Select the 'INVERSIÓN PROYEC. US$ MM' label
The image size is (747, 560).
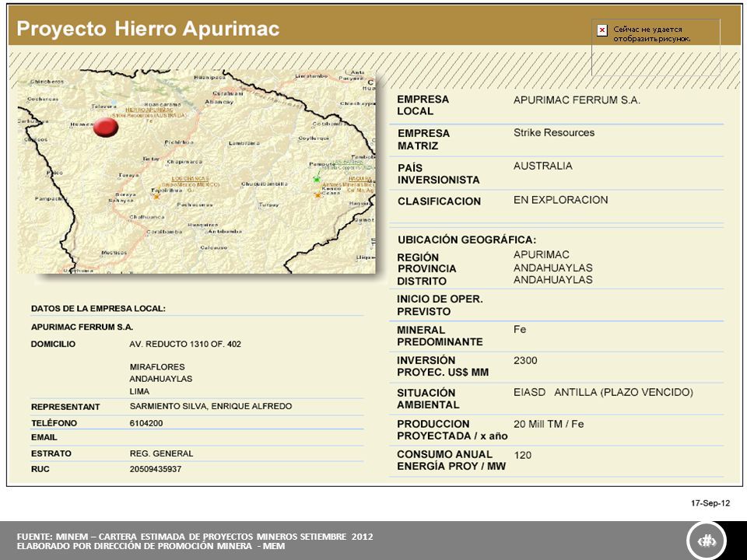[443, 366]
